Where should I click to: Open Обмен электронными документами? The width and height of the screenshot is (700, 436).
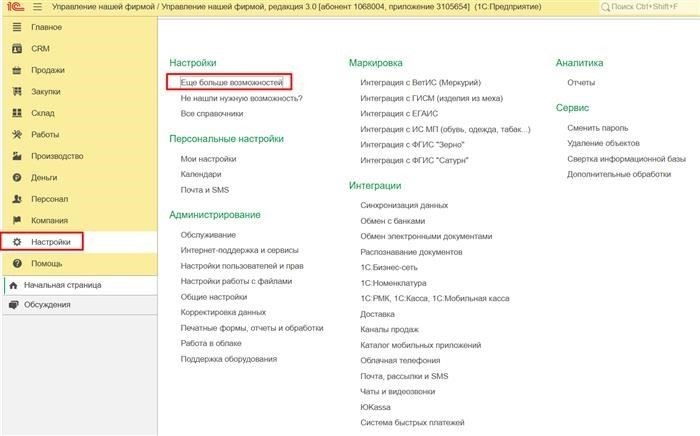click(426, 237)
